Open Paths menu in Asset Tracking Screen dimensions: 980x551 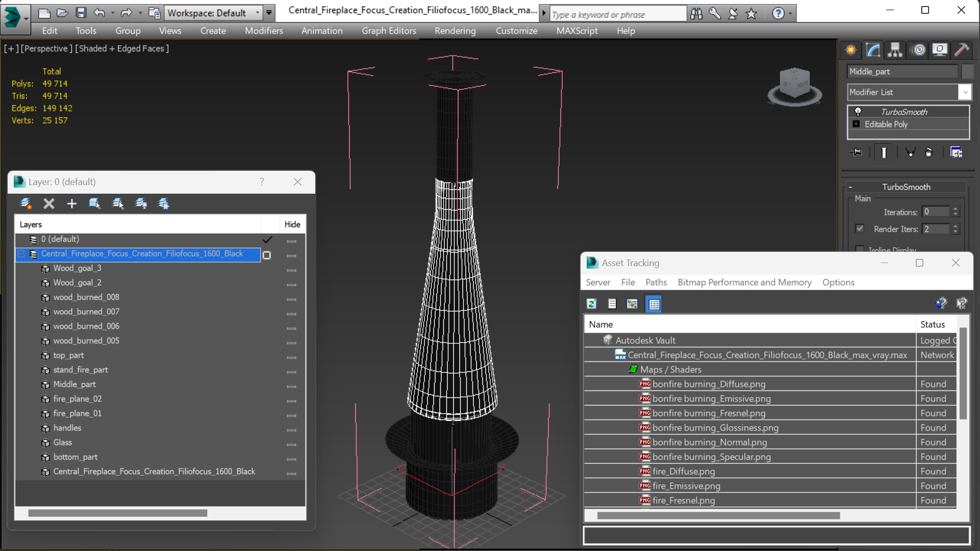[x=656, y=282]
